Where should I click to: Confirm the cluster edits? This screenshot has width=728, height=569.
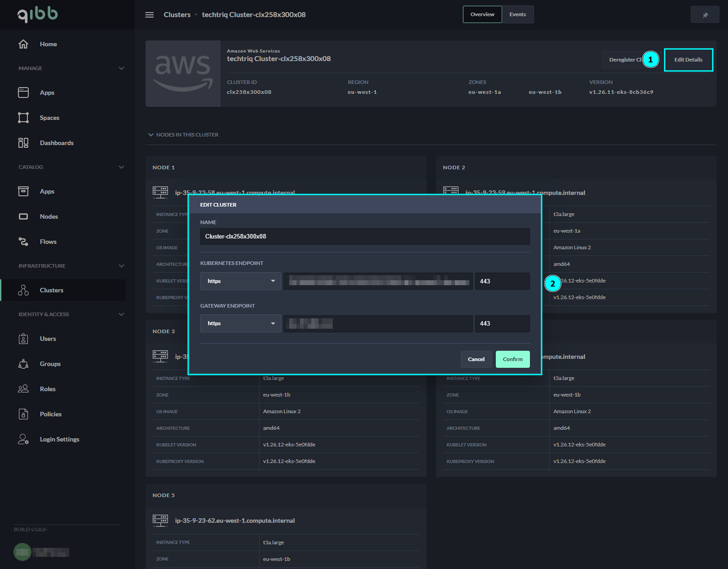[x=512, y=359]
